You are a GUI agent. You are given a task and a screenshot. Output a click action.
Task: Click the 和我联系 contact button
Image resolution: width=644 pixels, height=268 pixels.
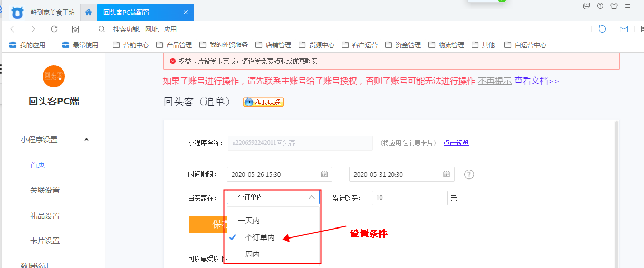263,102
